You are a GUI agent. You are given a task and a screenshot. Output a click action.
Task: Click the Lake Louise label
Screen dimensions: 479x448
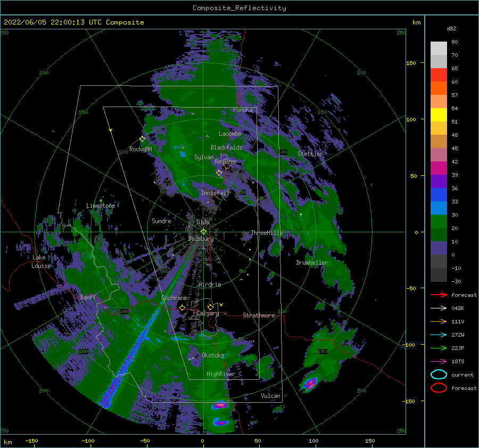(41, 262)
